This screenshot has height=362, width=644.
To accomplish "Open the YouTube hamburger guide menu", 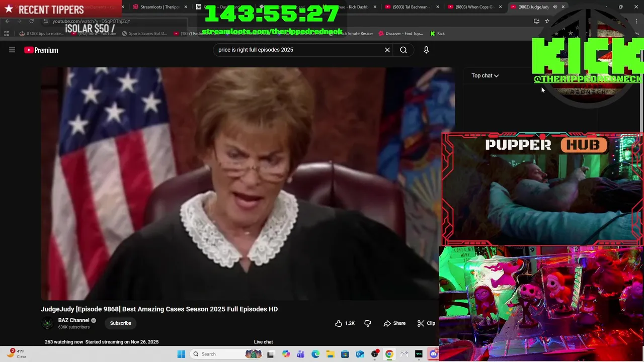I will [x=12, y=50].
